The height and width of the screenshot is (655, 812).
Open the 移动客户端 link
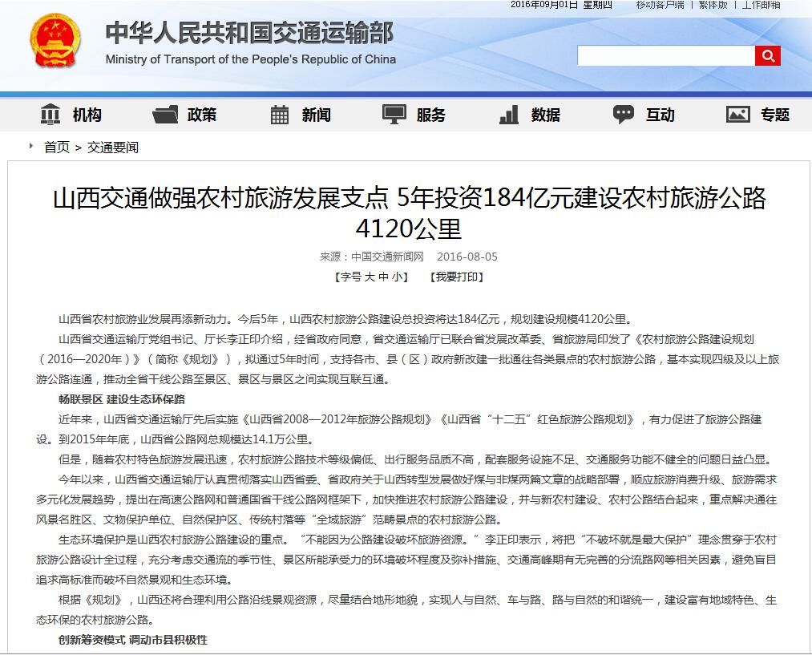pyautogui.click(x=661, y=5)
